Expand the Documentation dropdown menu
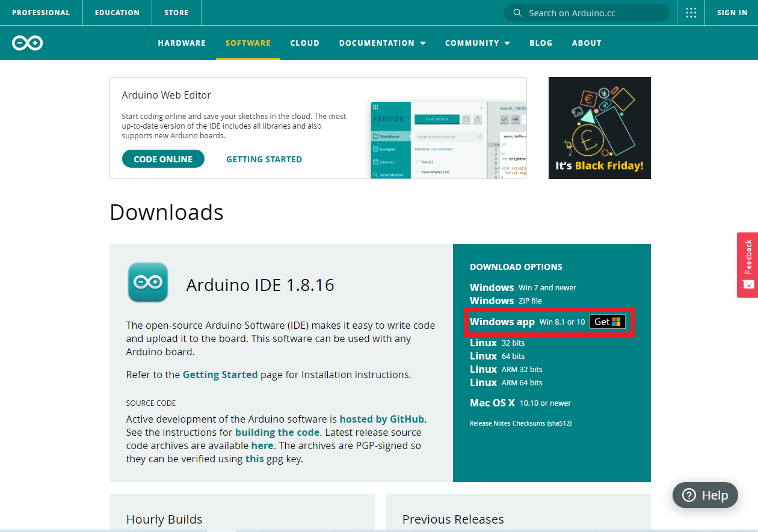Image resolution: width=758 pixels, height=532 pixels. click(x=383, y=43)
